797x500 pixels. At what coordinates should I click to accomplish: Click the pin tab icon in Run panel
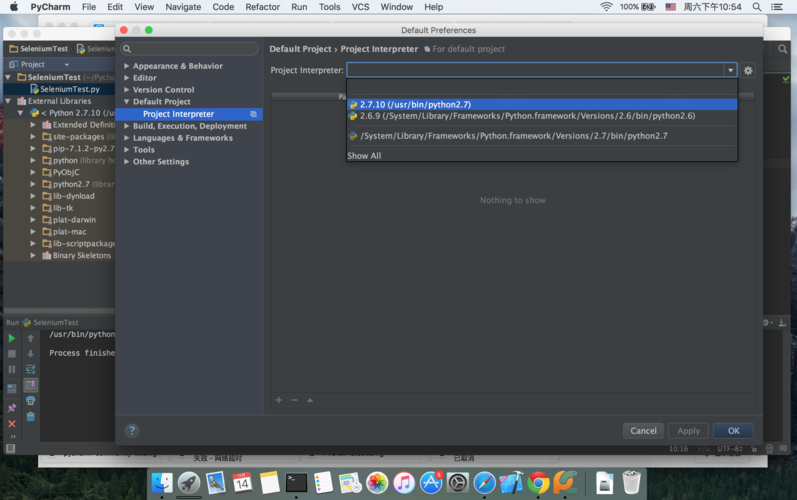[x=12, y=408]
